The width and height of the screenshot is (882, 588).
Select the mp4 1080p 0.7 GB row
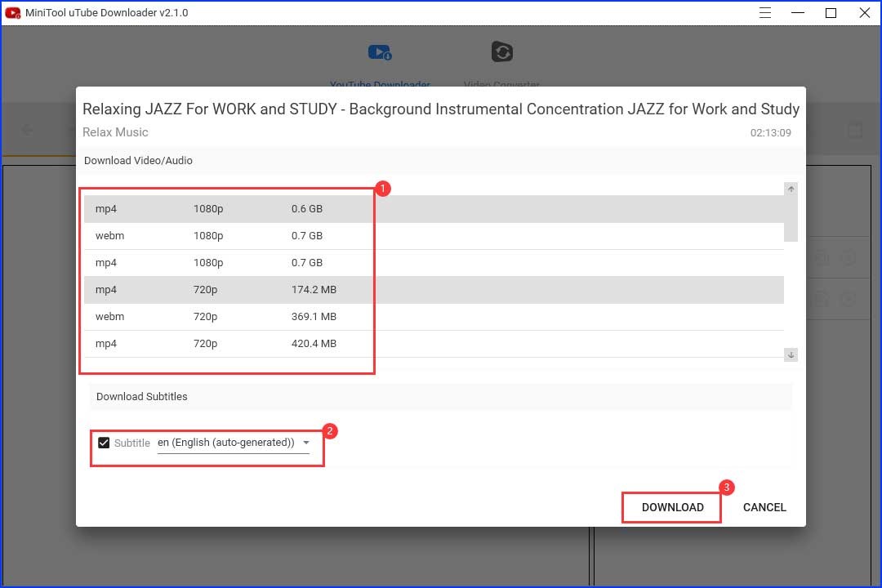point(434,263)
